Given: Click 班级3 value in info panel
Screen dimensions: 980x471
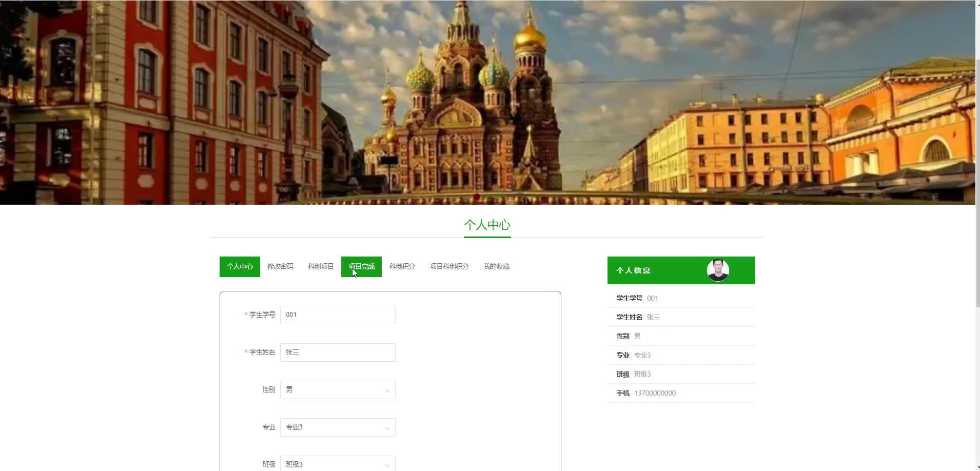Looking at the screenshot, I should [x=642, y=374].
